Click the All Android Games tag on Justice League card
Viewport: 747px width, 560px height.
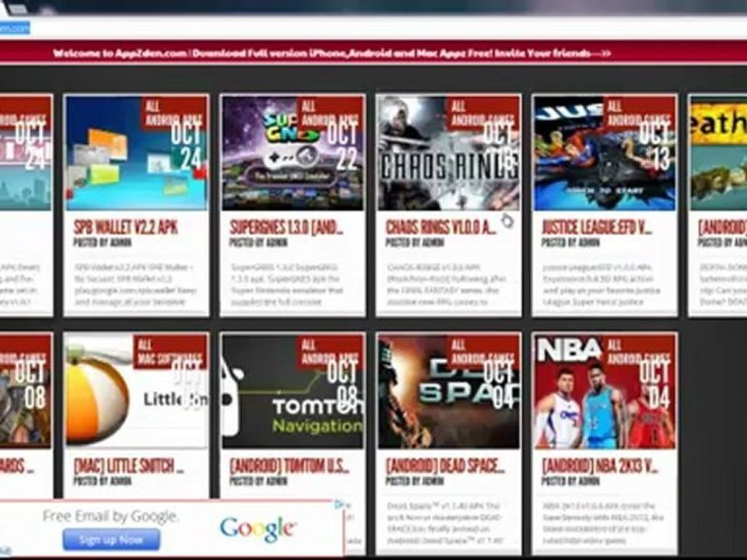coord(640,113)
